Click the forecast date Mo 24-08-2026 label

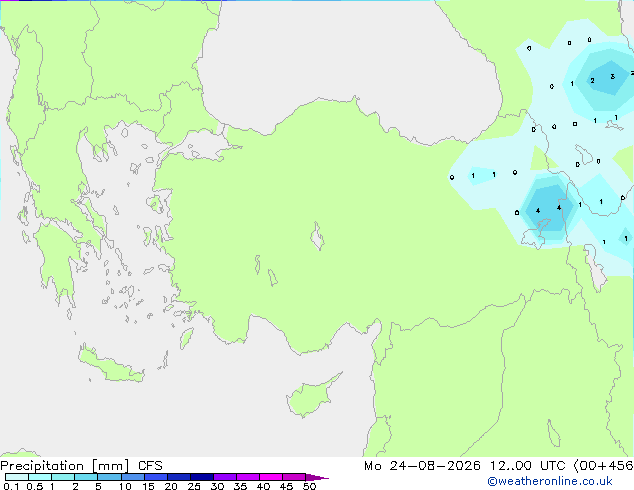tap(422, 466)
